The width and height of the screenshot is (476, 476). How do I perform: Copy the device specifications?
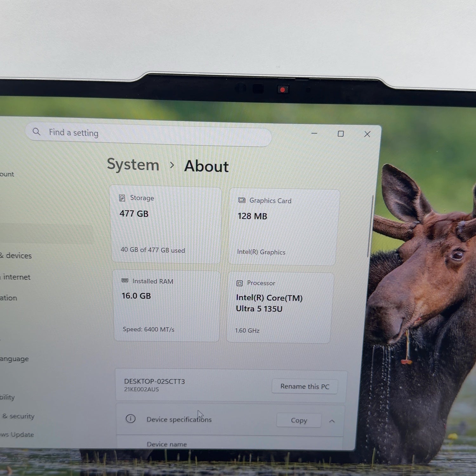point(299,420)
